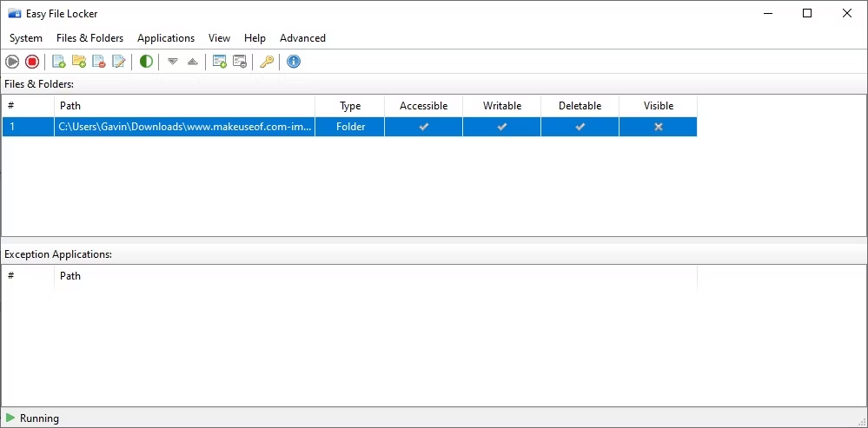This screenshot has width=868, height=428.
Task: Open the System menu
Action: (x=26, y=38)
